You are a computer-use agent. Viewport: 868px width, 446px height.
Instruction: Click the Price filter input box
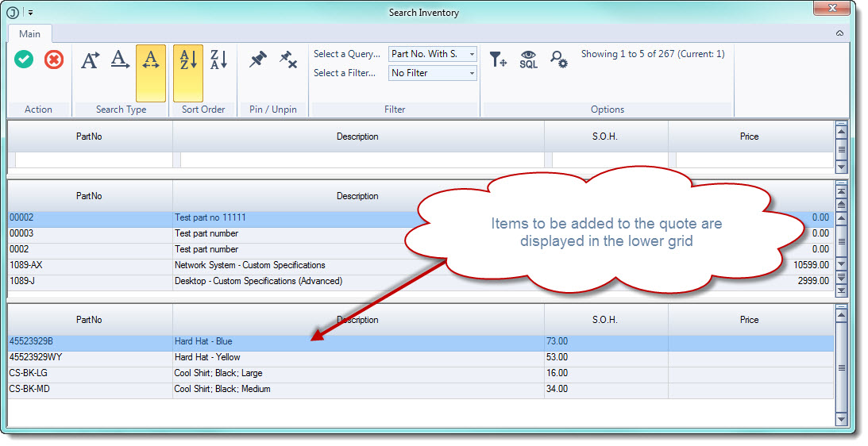[x=754, y=160]
